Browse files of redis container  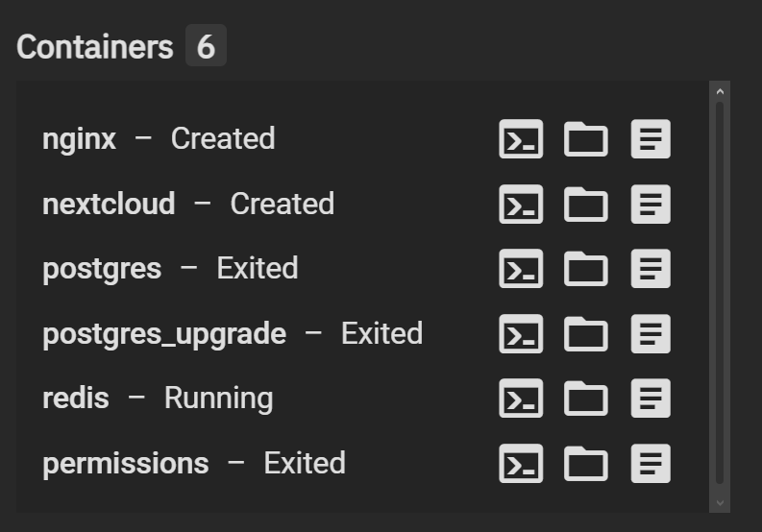coord(586,399)
